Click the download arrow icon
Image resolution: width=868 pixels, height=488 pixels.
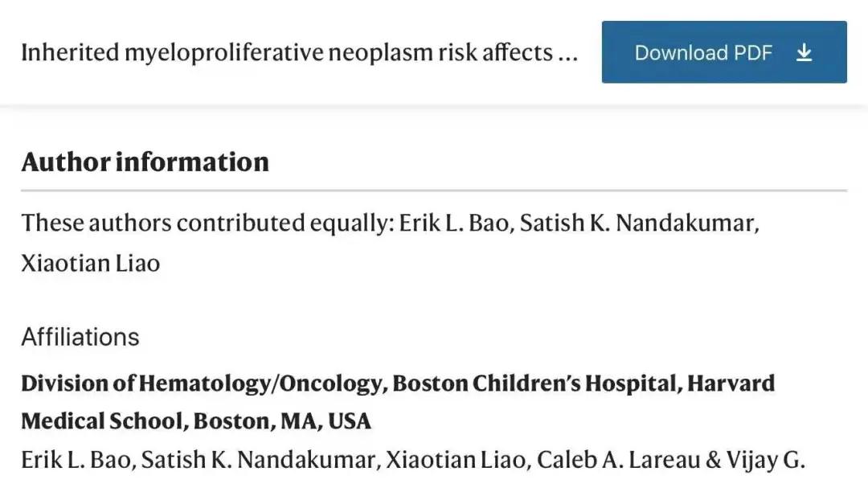(804, 52)
